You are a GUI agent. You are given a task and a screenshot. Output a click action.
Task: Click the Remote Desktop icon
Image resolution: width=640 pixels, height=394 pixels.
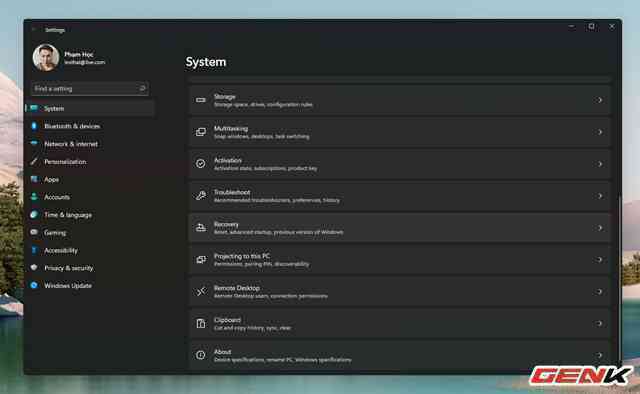pos(200,291)
